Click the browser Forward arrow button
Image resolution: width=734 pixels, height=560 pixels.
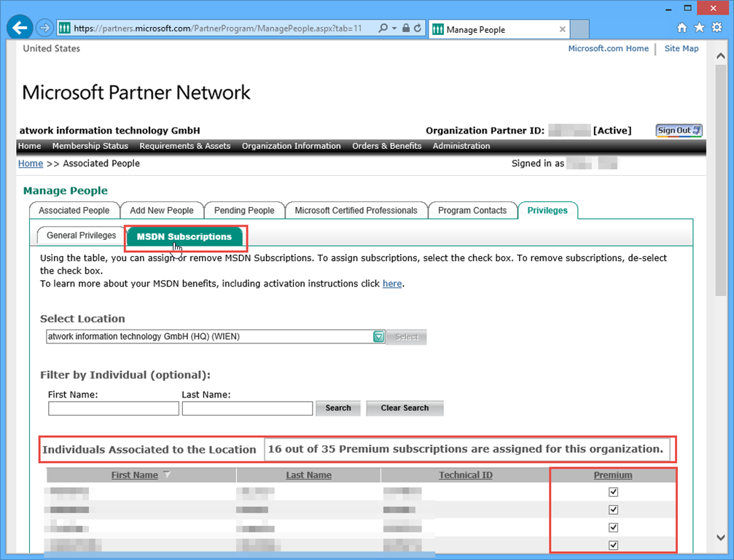pyautogui.click(x=44, y=28)
